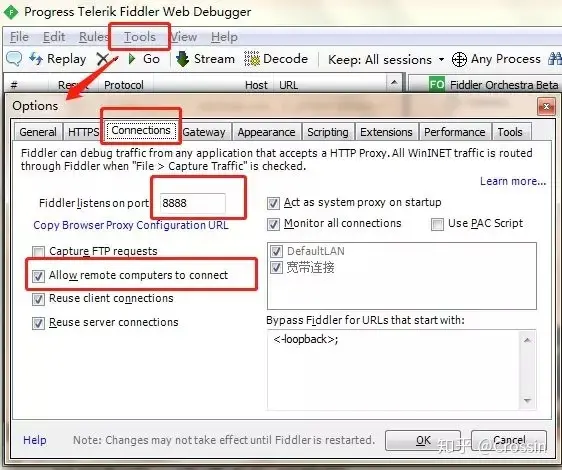The width and height of the screenshot is (562, 470).
Task: Click the comment speech bubble icon
Action: [14, 59]
